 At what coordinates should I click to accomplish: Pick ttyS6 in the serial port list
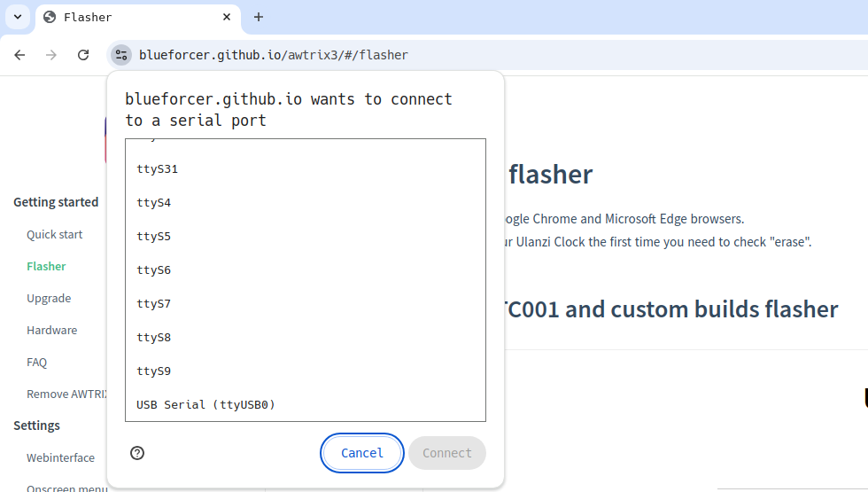[154, 270]
